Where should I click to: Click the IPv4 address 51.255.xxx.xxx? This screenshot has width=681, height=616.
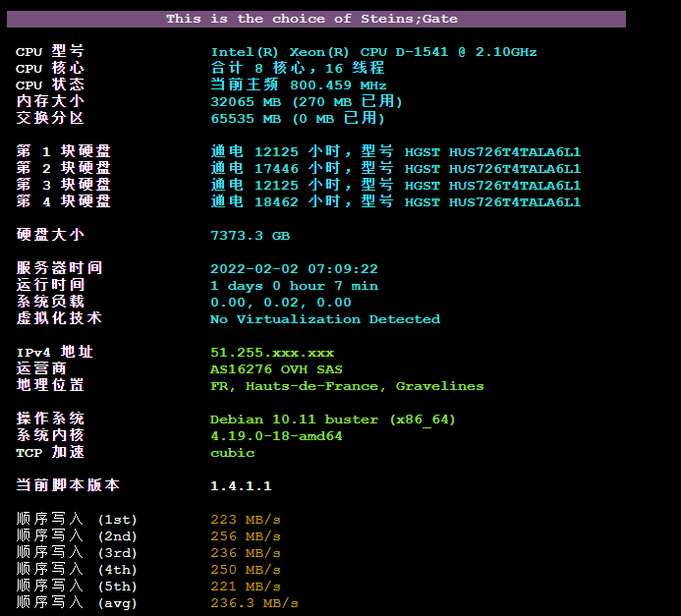[x=272, y=353]
